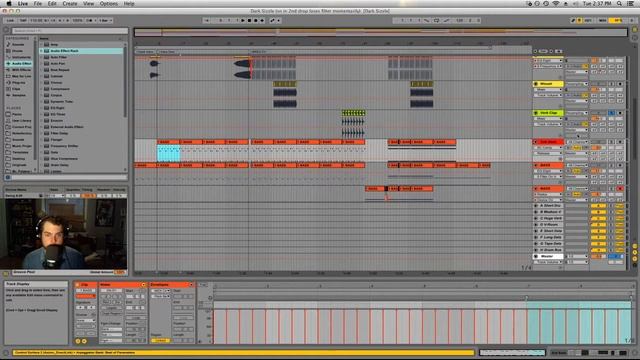Toggle the MIDI Map mode switch
Viewport: 640px width, 360px height.
pyautogui.click(x=602, y=20)
